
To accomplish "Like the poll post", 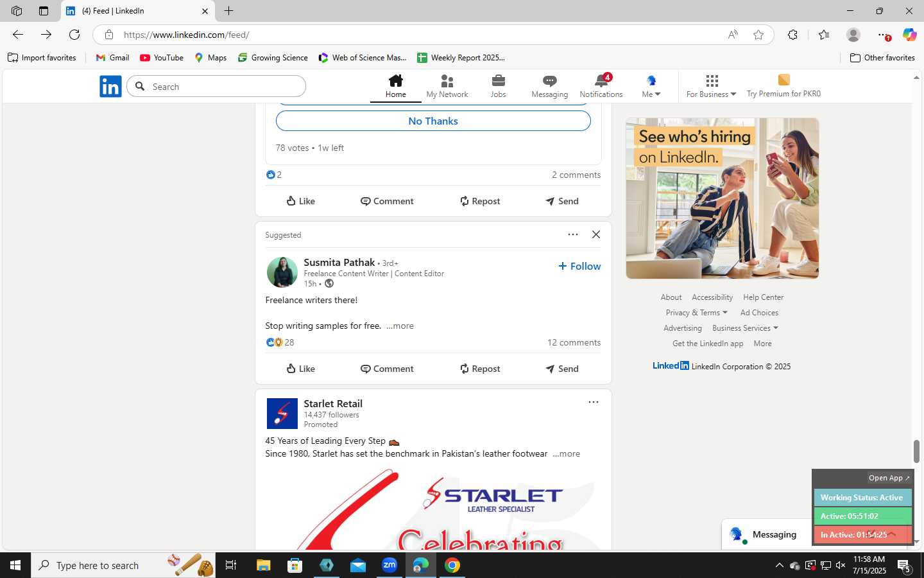I will click(x=300, y=201).
